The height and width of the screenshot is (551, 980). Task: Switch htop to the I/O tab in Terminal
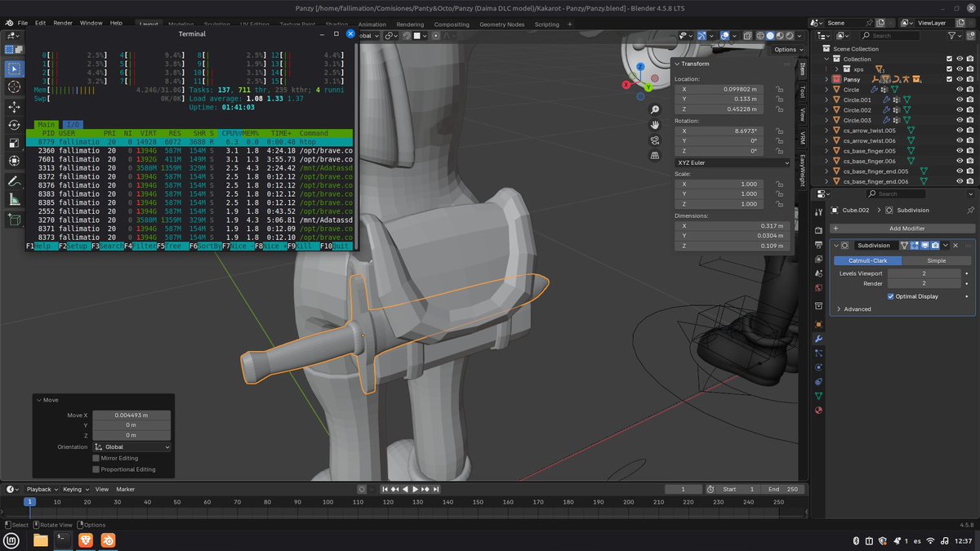coord(73,124)
